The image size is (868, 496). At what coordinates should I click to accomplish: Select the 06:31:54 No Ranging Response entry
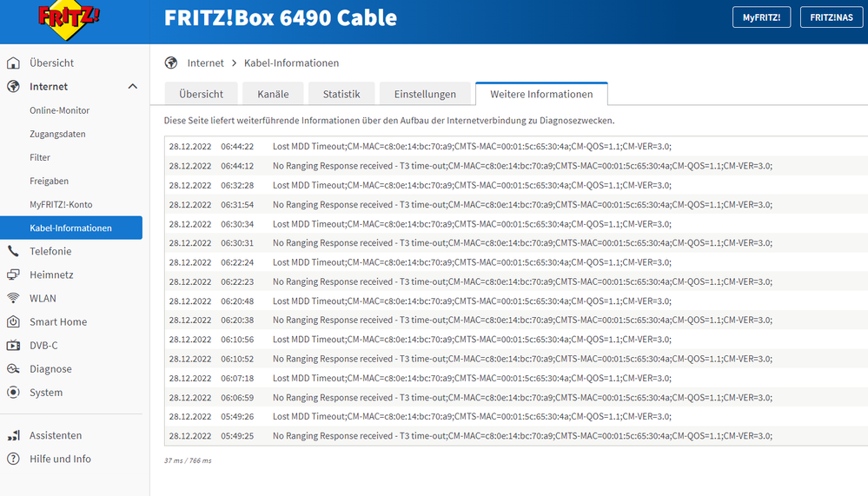click(516, 204)
